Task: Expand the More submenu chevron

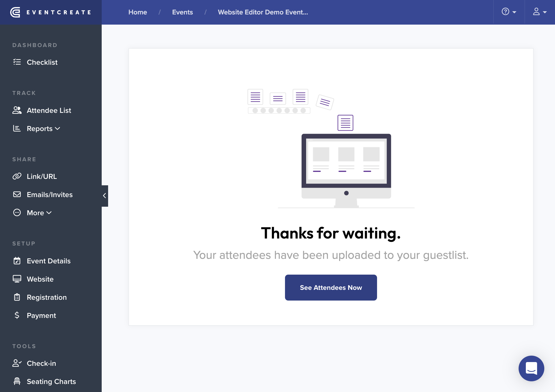Action: [49, 213]
